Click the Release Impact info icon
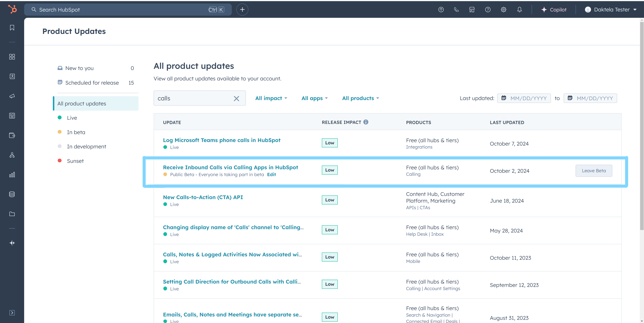Screen dimensions: 644x323 366,122
